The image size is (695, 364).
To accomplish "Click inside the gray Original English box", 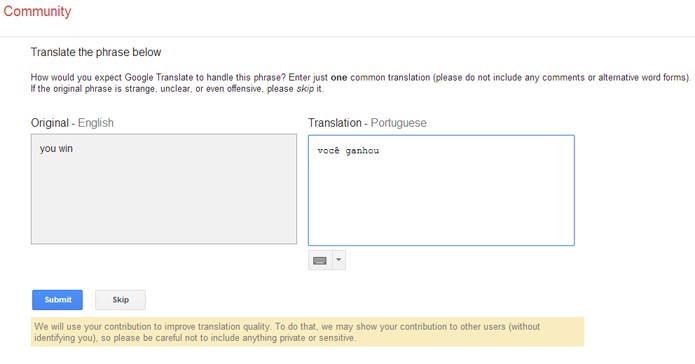I will pos(164,189).
